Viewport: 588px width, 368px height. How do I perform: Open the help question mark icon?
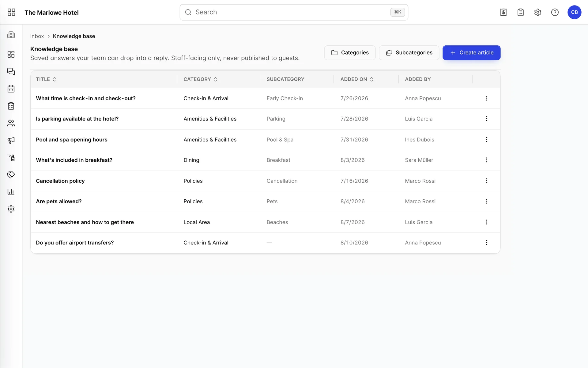point(555,12)
